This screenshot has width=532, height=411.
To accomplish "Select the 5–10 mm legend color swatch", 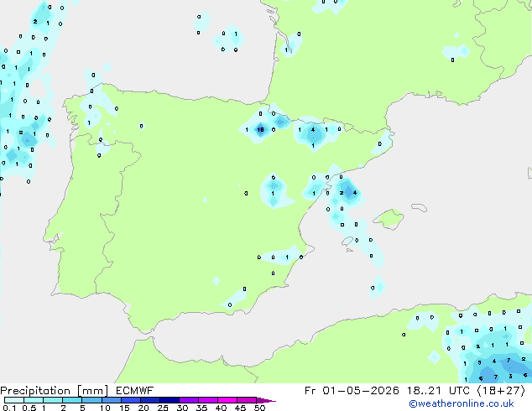I will (91, 400).
